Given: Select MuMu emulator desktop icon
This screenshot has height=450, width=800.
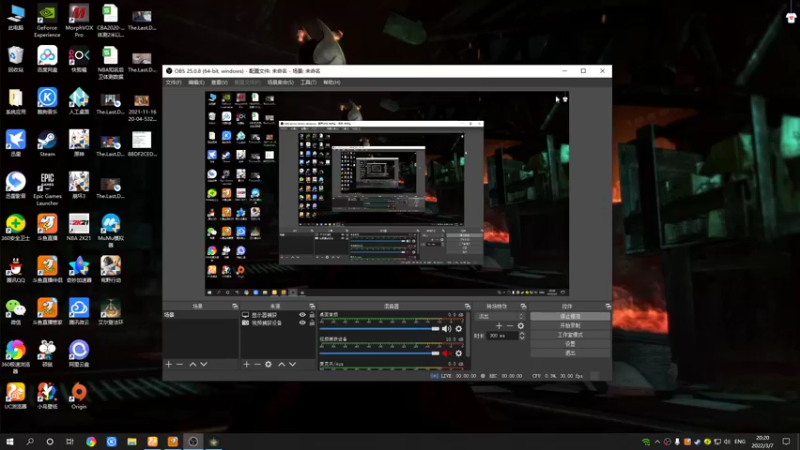Looking at the screenshot, I should tap(111, 231).
